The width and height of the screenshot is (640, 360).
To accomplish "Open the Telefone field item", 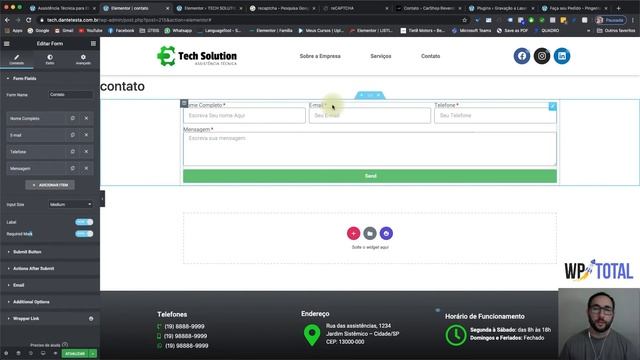I will 36,152.
